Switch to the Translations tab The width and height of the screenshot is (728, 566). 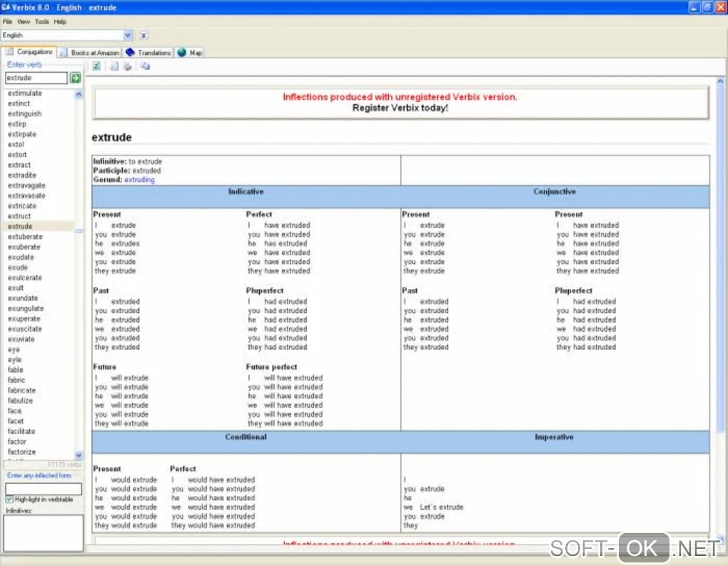148,53
